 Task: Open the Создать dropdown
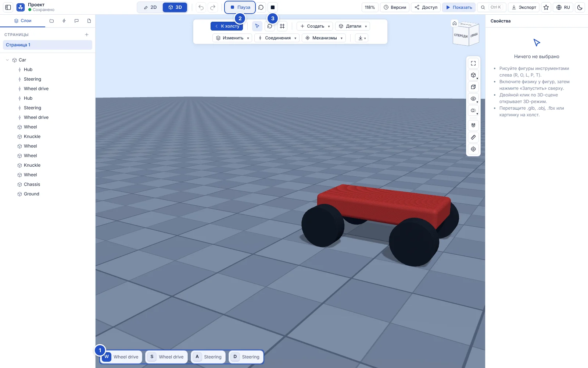coord(315,26)
